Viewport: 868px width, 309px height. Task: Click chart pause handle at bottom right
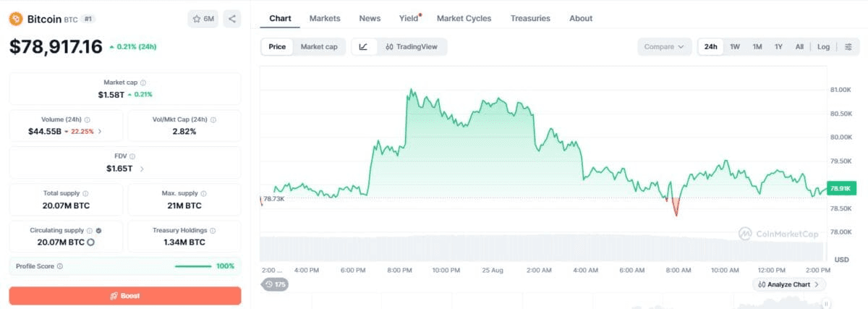(826, 304)
